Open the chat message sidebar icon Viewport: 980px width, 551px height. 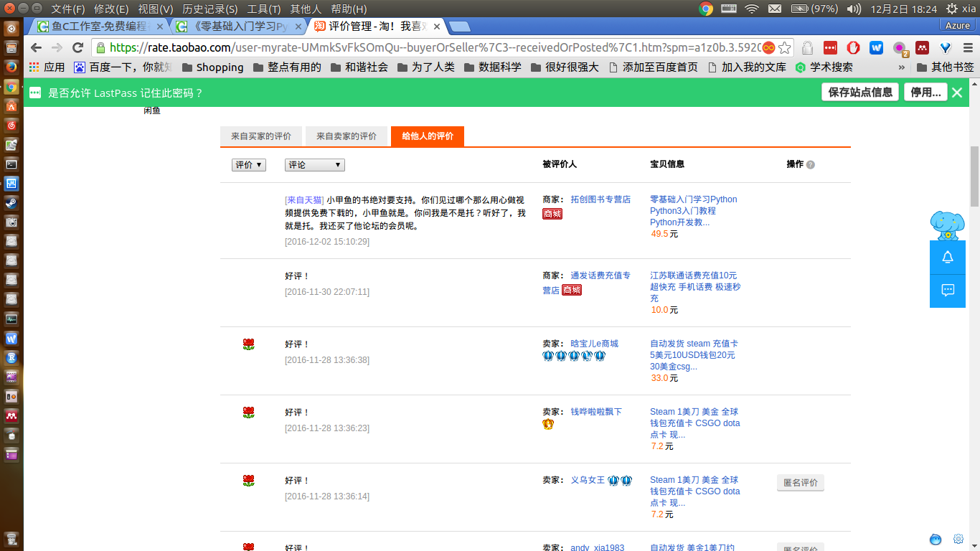point(947,291)
